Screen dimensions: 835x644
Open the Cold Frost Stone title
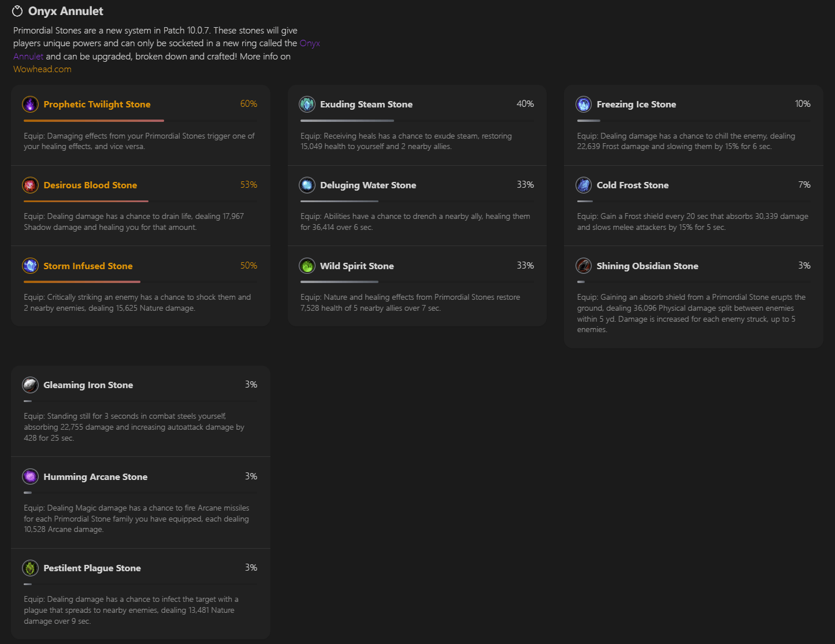(x=633, y=185)
